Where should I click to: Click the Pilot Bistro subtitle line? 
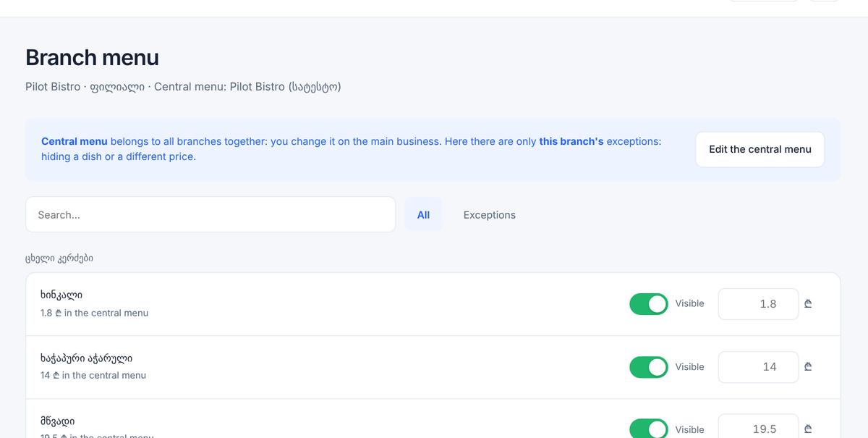click(x=183, y=87)
